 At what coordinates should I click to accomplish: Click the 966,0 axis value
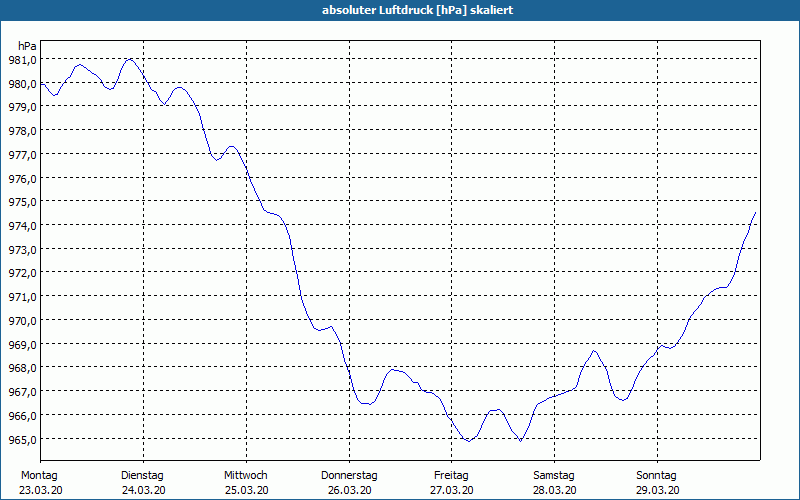(22, 415)
